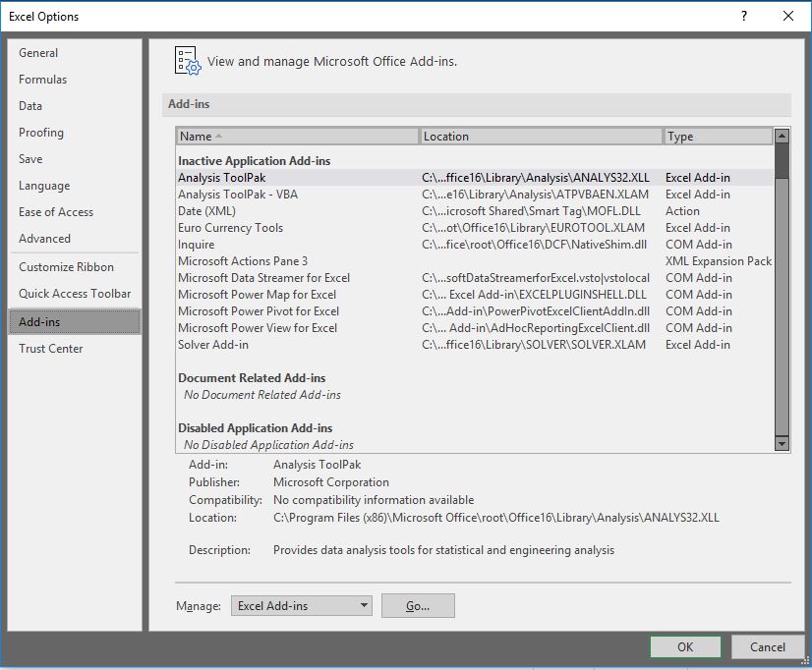Select Microsoft Power Map for Excel
The width and height of the screenshot is (812, 670).
pyautogui.click(x=475, y=295)
